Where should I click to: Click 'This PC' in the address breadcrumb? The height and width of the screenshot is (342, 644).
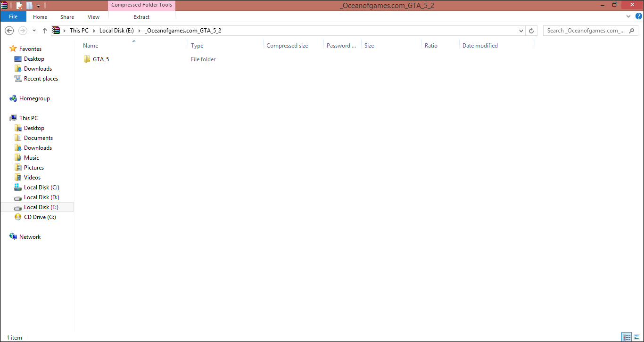pos(79,31)
